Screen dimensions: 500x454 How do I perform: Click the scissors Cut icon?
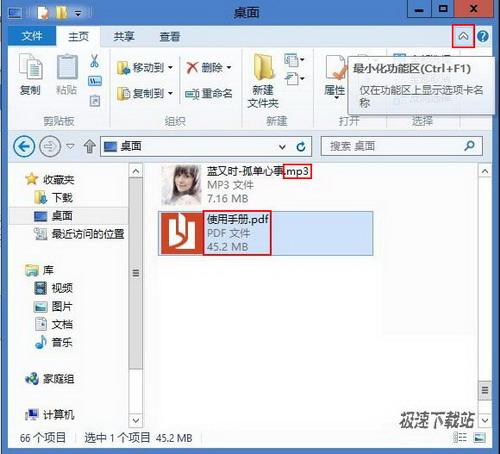[x=94, y=61]
